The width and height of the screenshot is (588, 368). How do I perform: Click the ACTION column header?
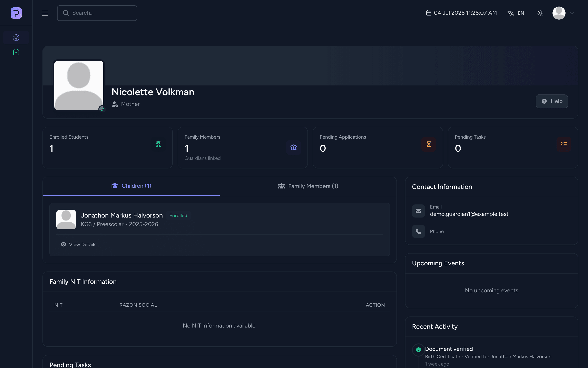(375, 305)
